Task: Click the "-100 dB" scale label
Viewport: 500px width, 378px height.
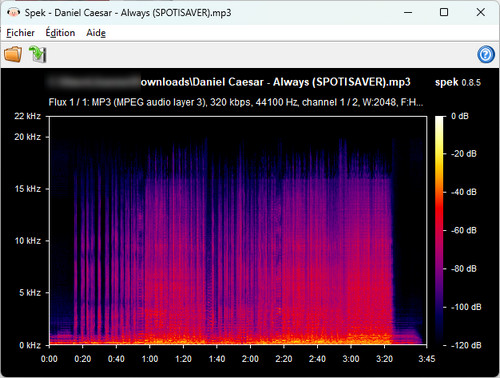Action: (466, 307)
